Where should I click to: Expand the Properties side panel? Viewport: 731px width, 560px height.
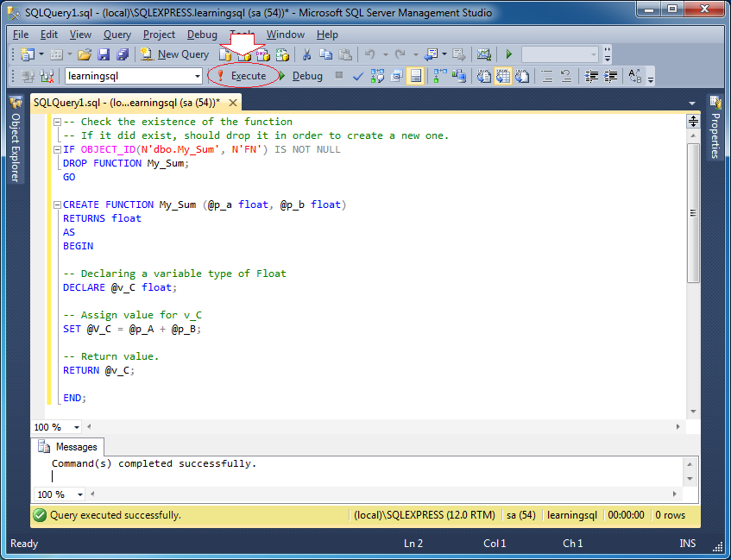(x=715, y=128)
